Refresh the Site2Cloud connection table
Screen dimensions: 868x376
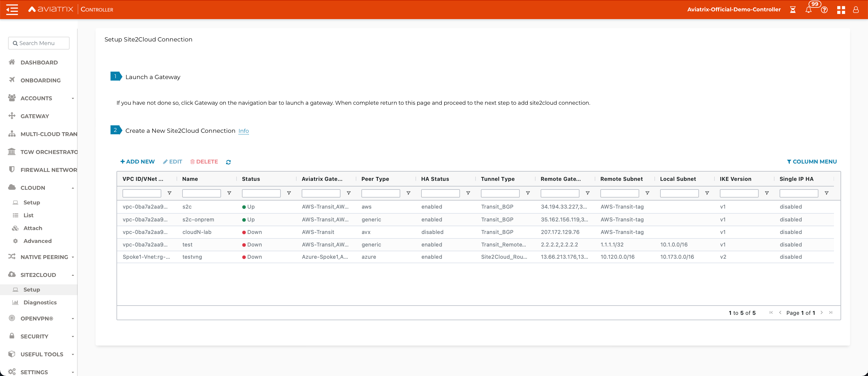(x=228, y=162)
